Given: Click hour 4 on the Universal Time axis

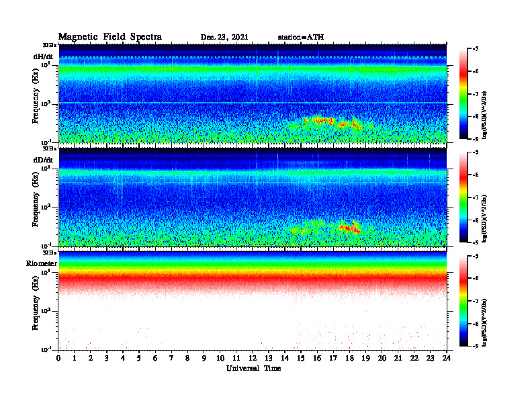Looking at the screenshot, I should click(123, 358).
